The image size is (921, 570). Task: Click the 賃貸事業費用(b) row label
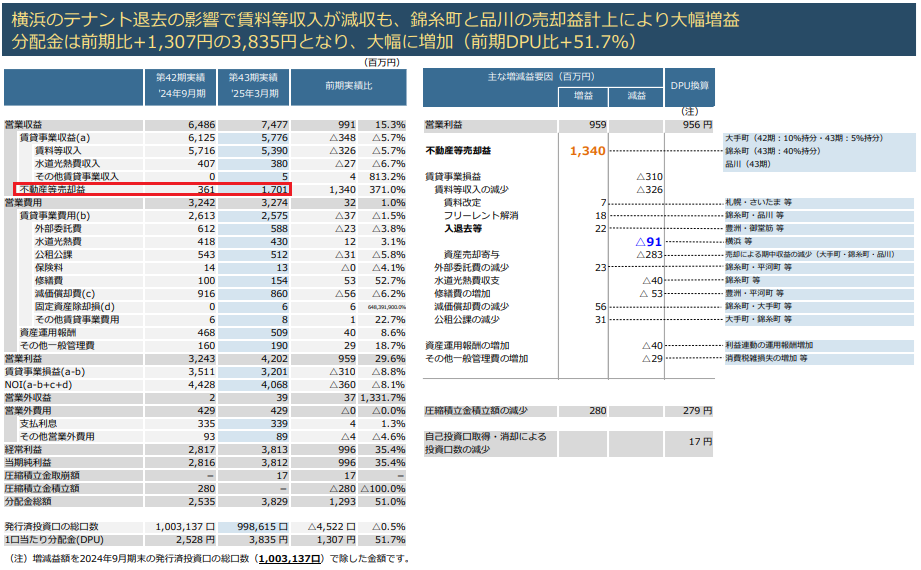coord(55,216)
